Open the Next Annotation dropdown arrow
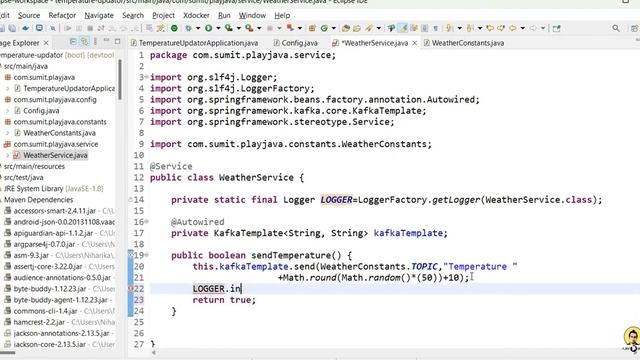Viewport: 640px width, 360px height. 460,28
